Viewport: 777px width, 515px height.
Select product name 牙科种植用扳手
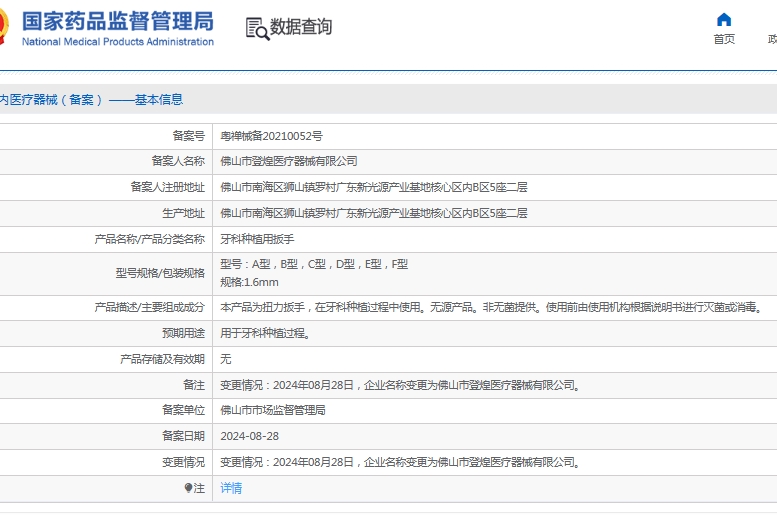257,239
